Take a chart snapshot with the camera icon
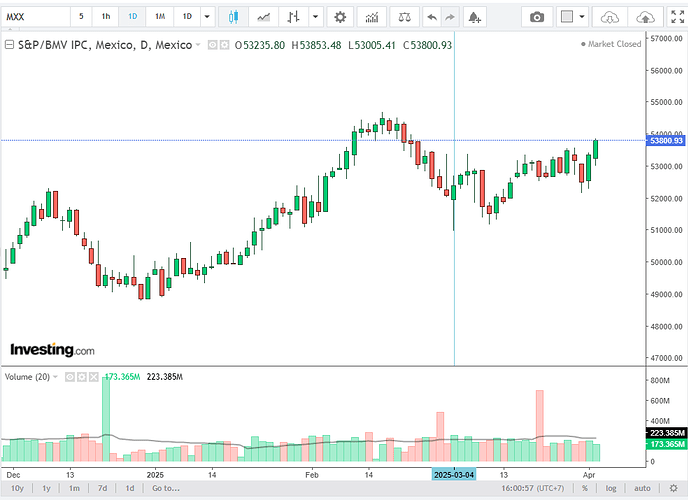This screenshot has width=688, height=500. pyautogui.click(x=537, y=17)
